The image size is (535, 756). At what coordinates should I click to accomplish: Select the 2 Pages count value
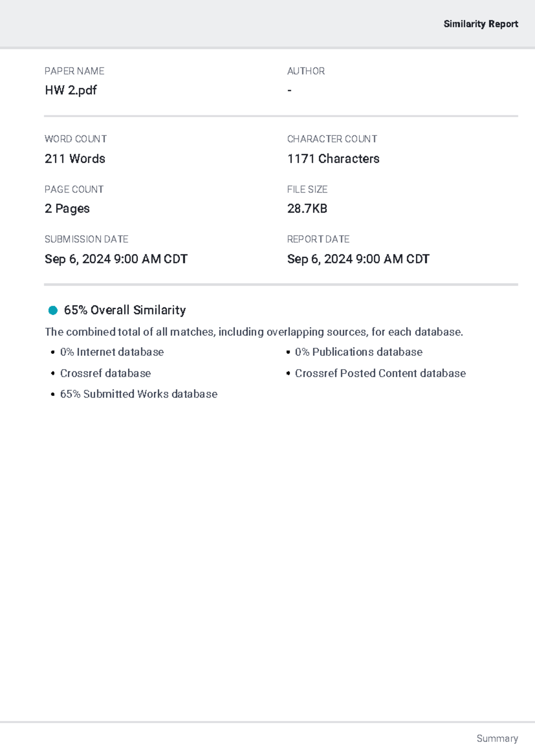67,209
